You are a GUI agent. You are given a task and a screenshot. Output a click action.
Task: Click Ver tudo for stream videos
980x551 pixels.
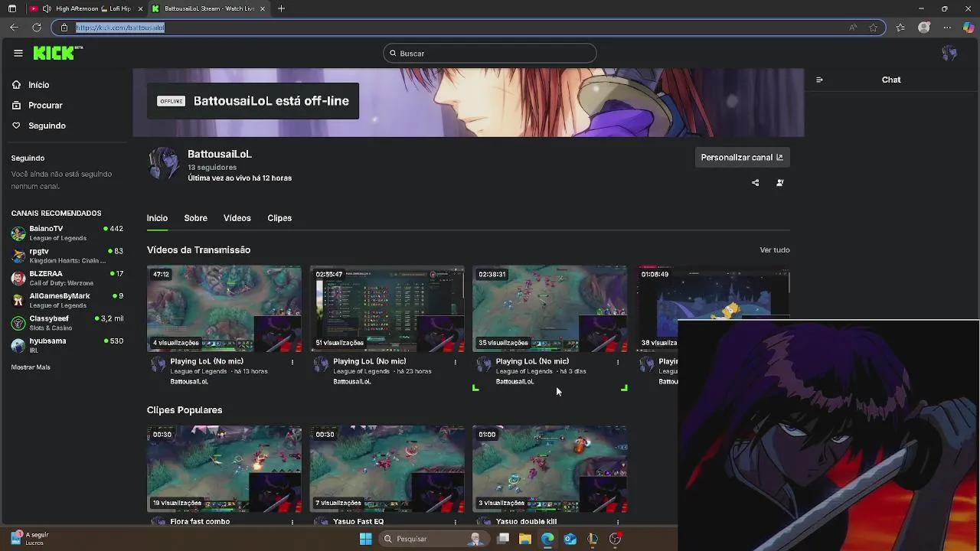tap(774, 250)
